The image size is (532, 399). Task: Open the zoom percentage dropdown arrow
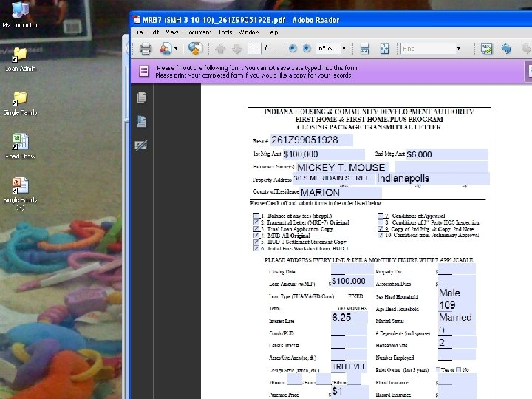[344, 49]
